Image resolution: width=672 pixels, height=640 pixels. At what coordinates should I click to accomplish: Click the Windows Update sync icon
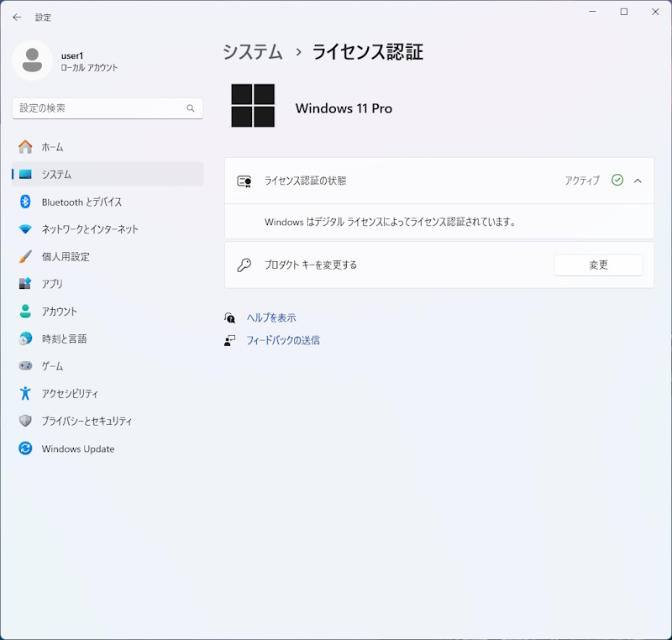25,449
